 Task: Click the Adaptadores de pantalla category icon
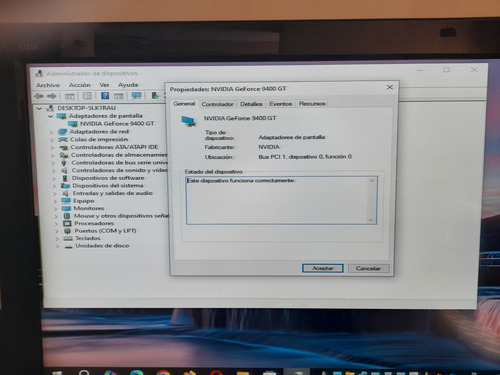[x=61, y=116]
